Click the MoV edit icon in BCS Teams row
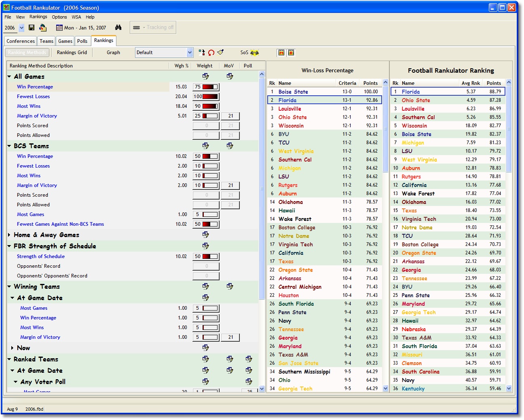 [x=230, y=146]
